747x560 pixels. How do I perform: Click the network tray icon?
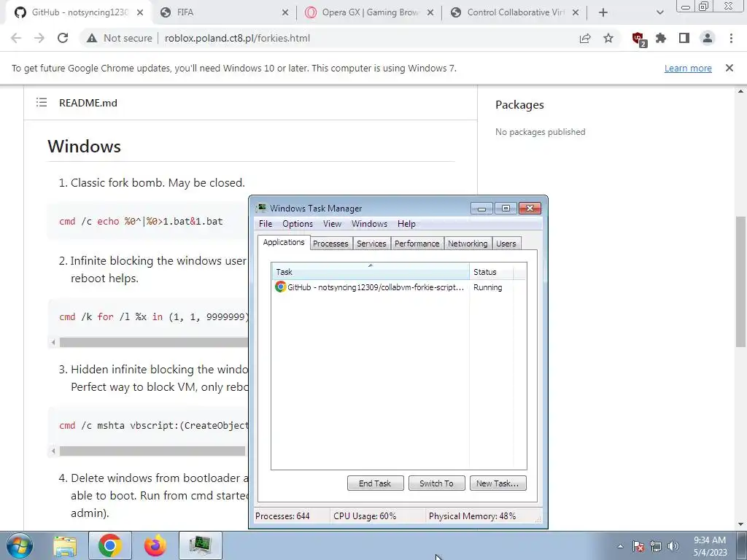pyautogui.click(x=656, y=546)
